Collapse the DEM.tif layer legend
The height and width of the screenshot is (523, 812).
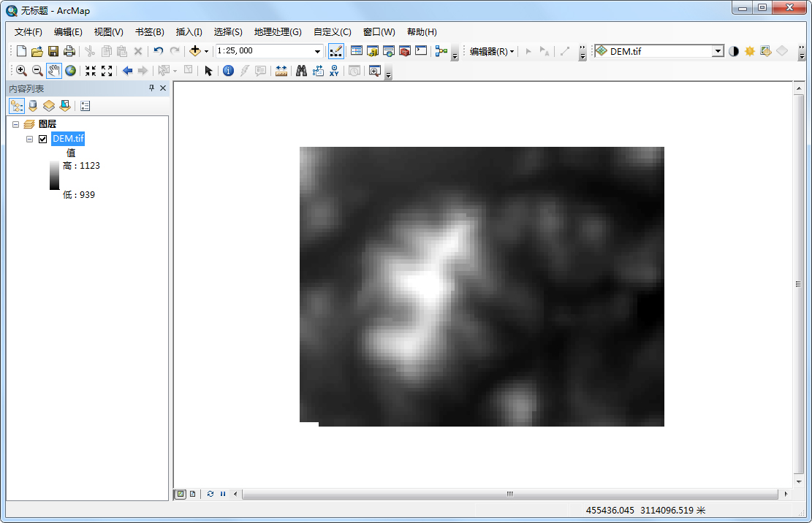[29, 139]
